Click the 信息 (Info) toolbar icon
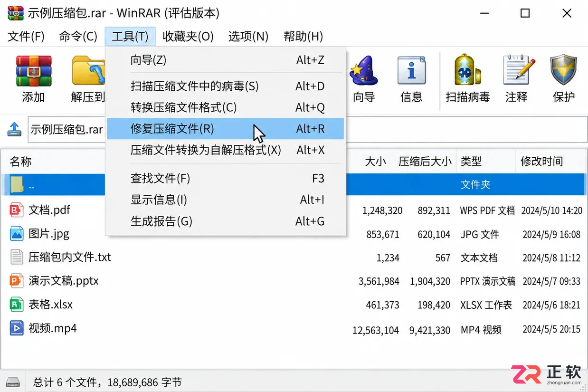 coord(411,71)
